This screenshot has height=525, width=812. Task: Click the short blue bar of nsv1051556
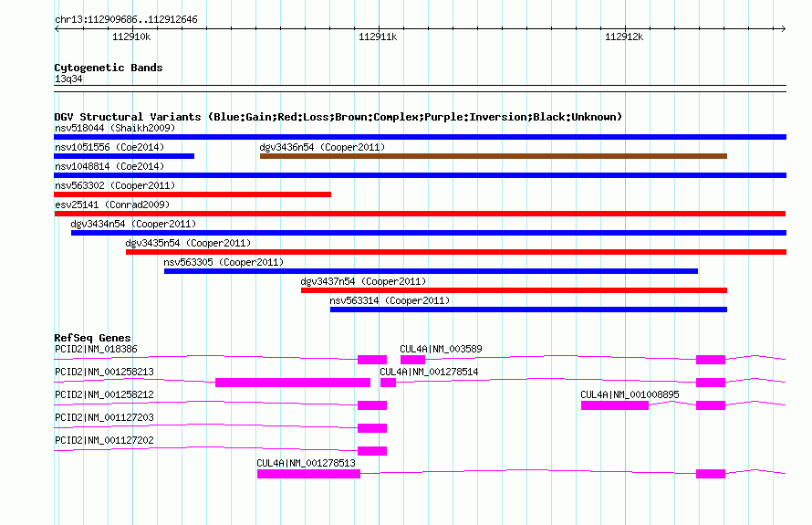124,156
